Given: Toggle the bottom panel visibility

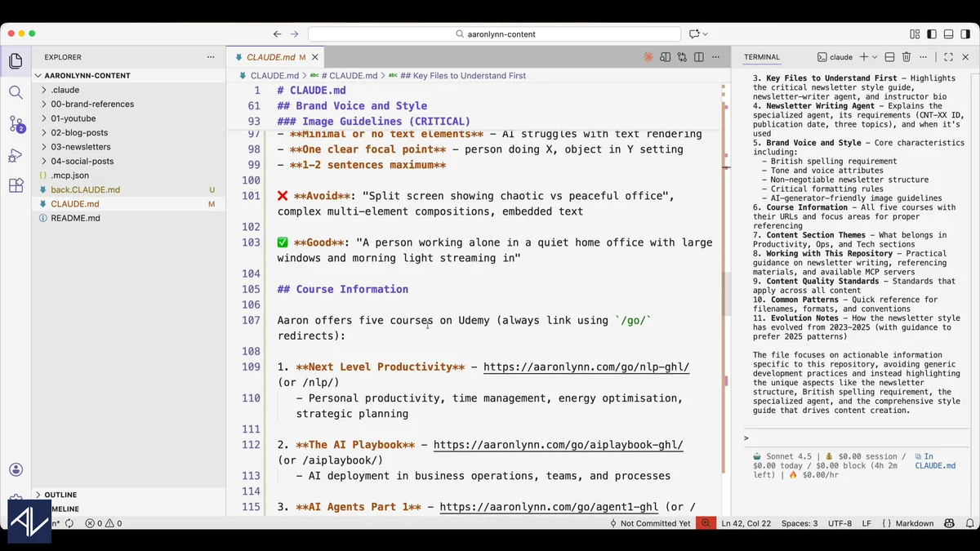Looking at the screenshot, I should pos(947,34).
